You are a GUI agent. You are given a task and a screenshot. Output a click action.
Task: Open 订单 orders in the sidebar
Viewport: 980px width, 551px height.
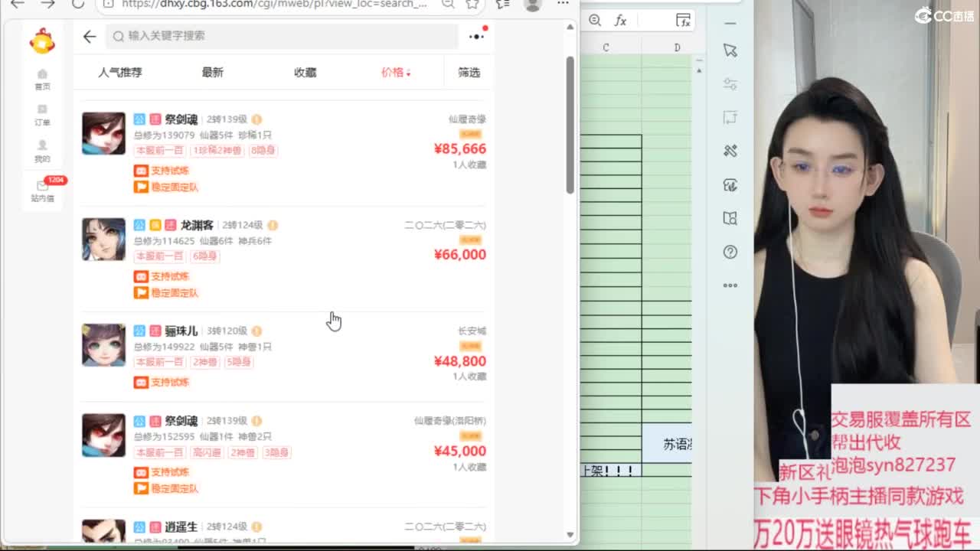point(42,116)
